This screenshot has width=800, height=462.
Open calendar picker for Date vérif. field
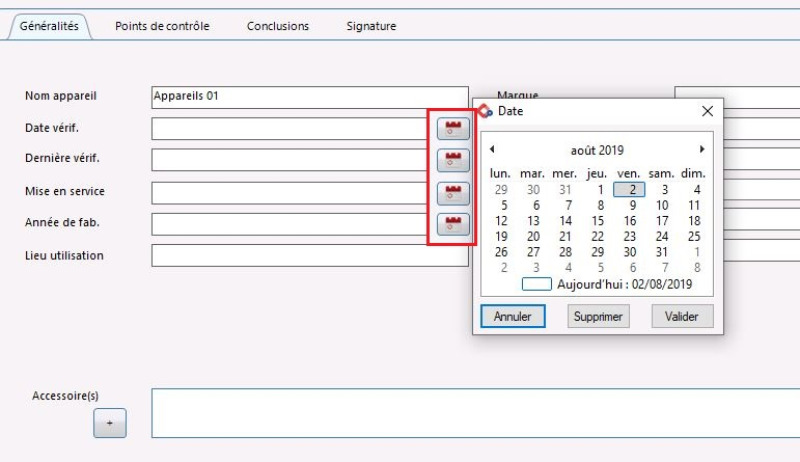[x=453, y=128]
